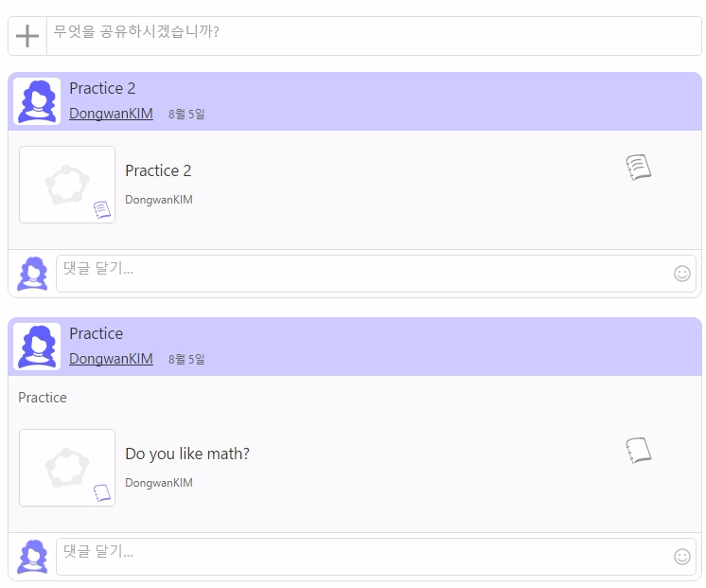The width and height of the screenshot is (706, 588).
Task: Click the lined book icon right of Practice 2
Action: pos(639,168)
